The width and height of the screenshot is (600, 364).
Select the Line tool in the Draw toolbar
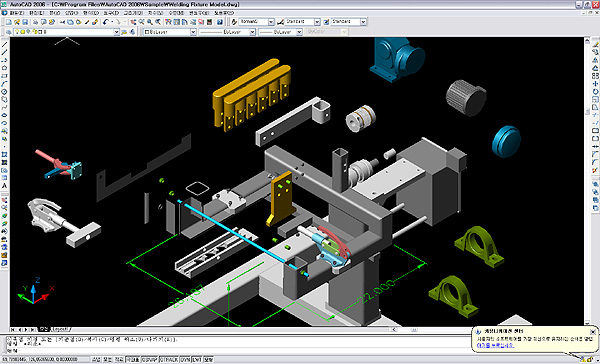tap(5, 45)
